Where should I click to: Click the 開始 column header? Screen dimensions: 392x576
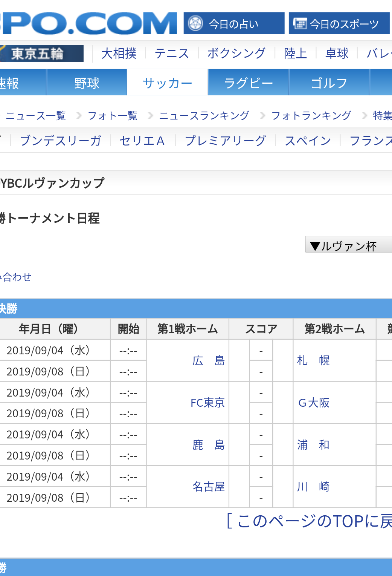pos(128,329)
